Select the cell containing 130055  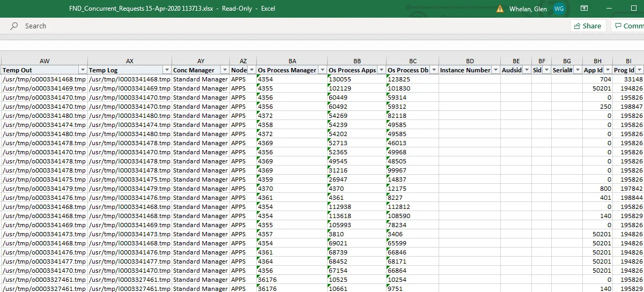tap(356, 79)
